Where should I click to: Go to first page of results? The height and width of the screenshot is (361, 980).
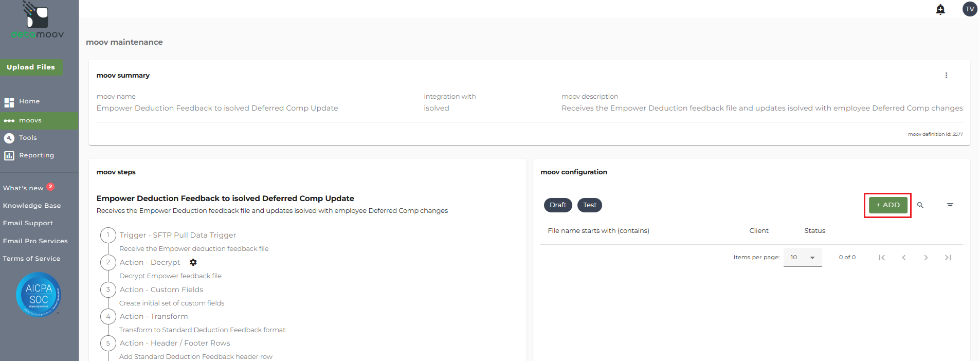(x=882, y=258)
